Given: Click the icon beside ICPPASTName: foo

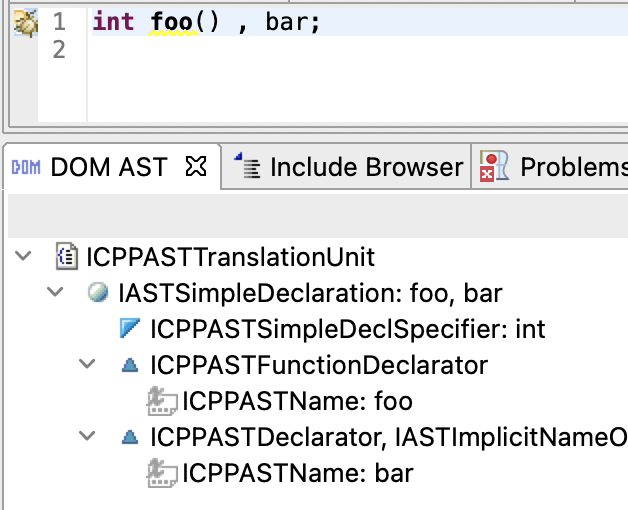Looking at the screenshot, I should click(x=162, y=401).
